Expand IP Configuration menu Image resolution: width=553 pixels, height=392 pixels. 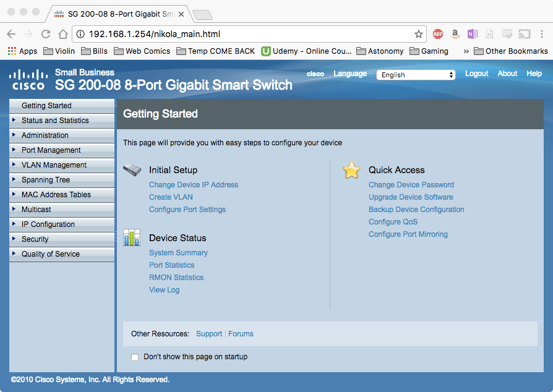coord(62,224)
